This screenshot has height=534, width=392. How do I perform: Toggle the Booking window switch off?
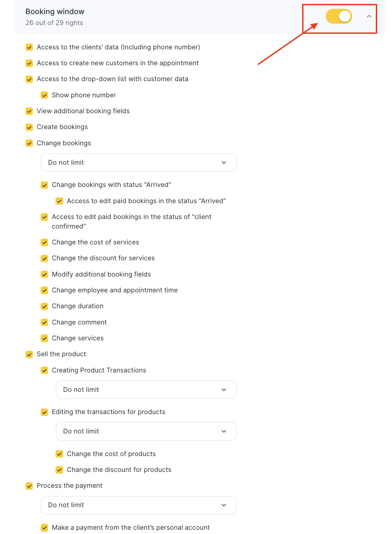tap(338, 16)
